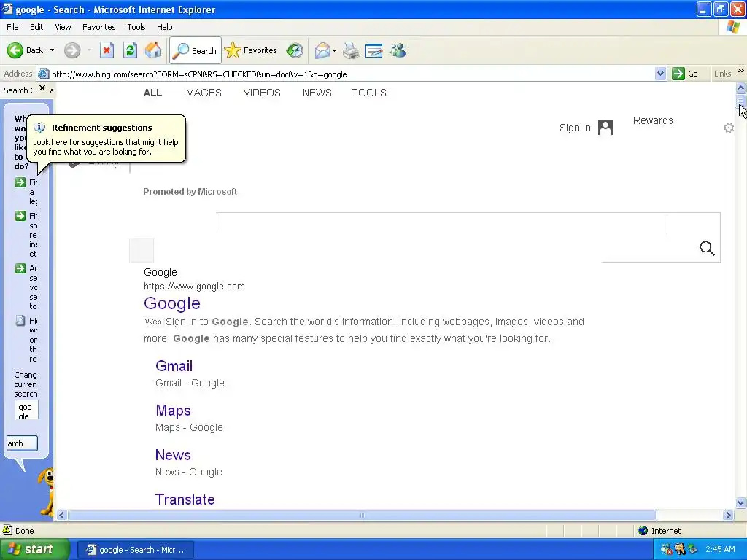Screen dimensions: 747x560
Task: Open the Favorites star button
Action: coord(251,50)
